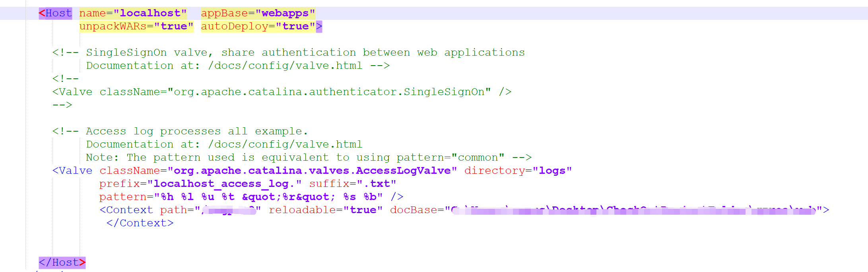This screenshot has height=272, width=868.
Task: Click the <!-- opening line above Valve
Action: click(66, 79)
